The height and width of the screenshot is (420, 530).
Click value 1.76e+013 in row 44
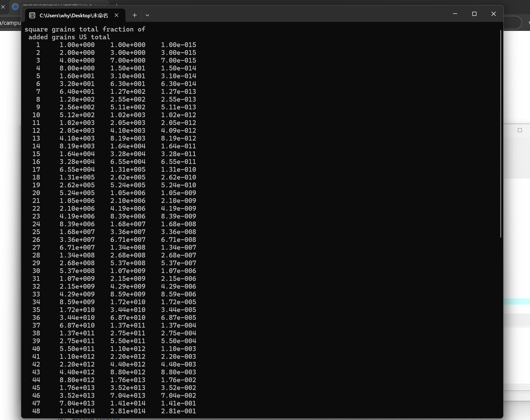tap(128, 380)
